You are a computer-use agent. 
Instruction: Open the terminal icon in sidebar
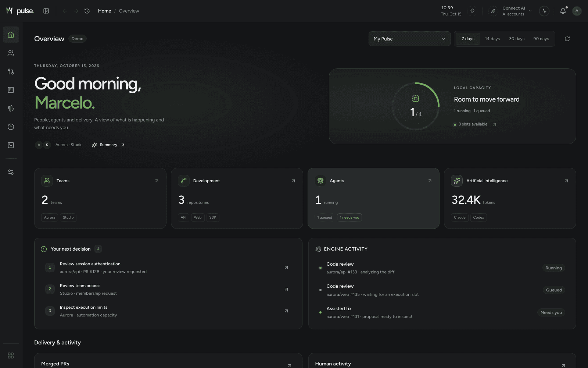click(x=11, y=145)
